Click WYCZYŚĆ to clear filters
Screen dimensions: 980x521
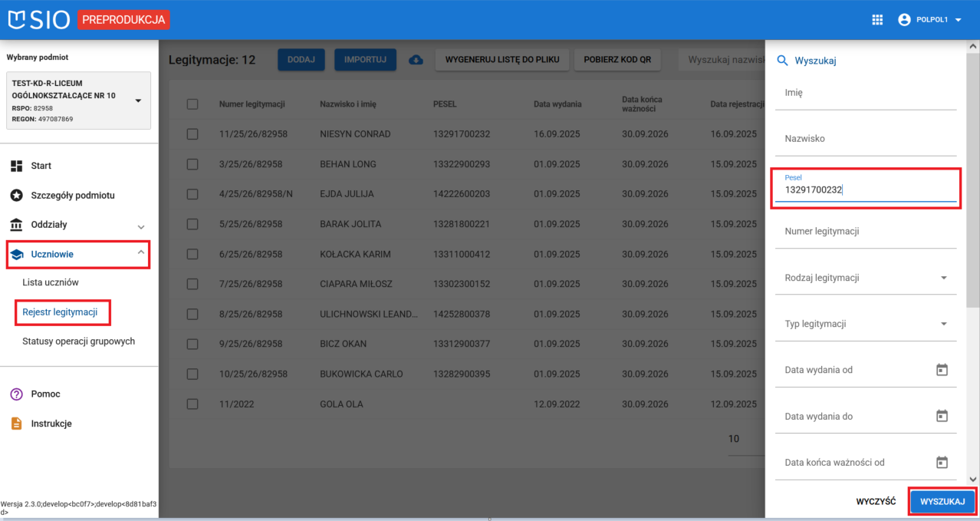click(876, 502)
